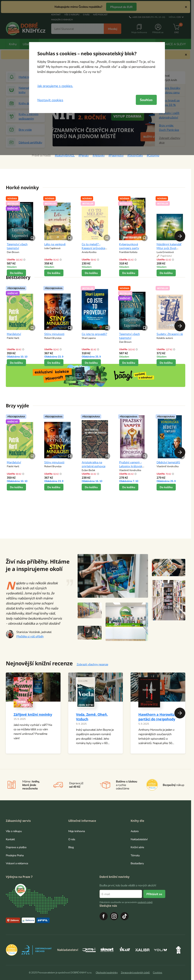Bookmark the Léto na venkově book
Viewport: 194px width, 980px height.
point(70,238)
